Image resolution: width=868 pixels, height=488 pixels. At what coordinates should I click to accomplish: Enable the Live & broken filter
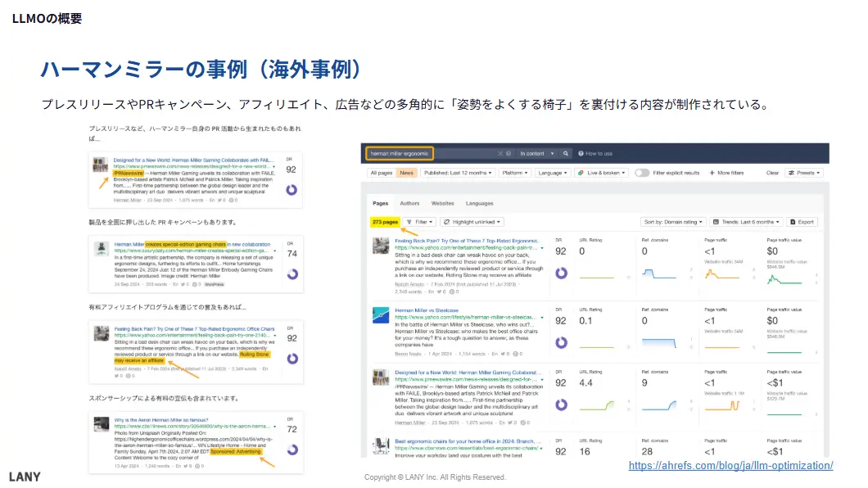coord(601,172)
